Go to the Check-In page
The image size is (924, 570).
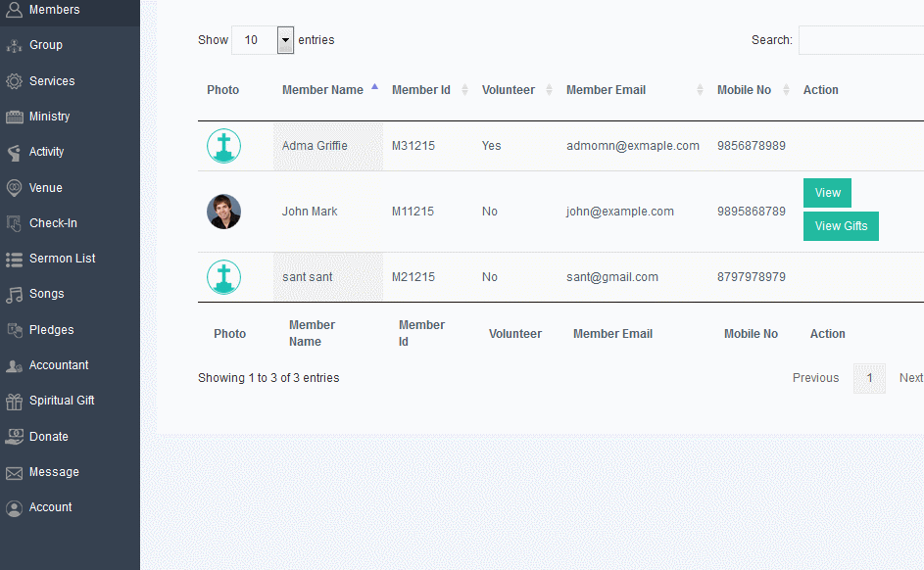pyautogui.click(x=53, y=222)
